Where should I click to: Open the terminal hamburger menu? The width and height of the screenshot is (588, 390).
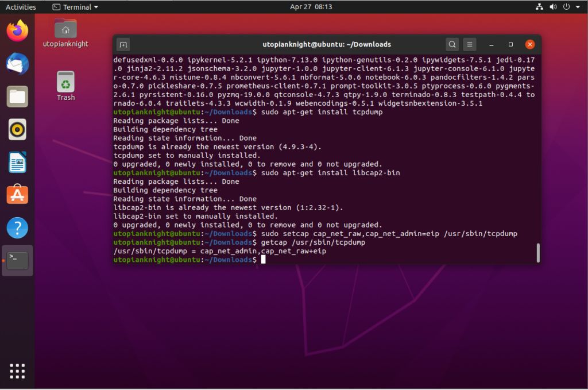tap(471, 44)
